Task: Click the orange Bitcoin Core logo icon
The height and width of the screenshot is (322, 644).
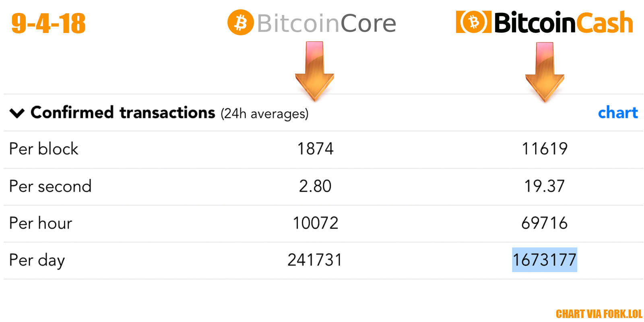Action: pyautogui.click(x=240, y=23)
